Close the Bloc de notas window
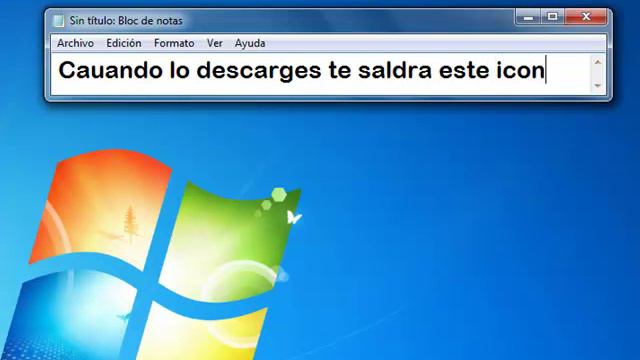Image resolution: width=640 pixels, height=360 pixels. click(x=586, y=17)
